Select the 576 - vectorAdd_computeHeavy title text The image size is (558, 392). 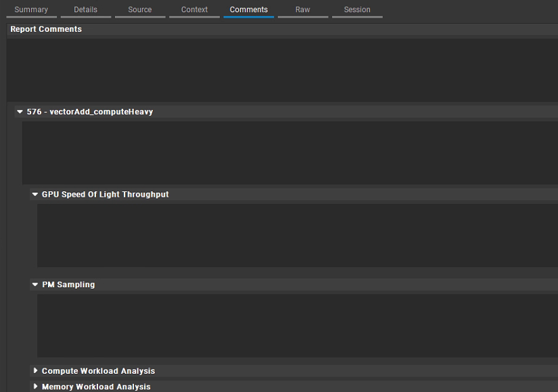[x=90, y=112]
